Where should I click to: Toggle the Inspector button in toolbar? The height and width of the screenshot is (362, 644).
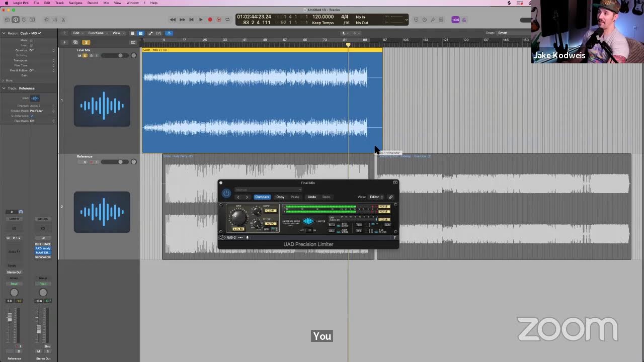pyautogui.click(x=16, y=20)
